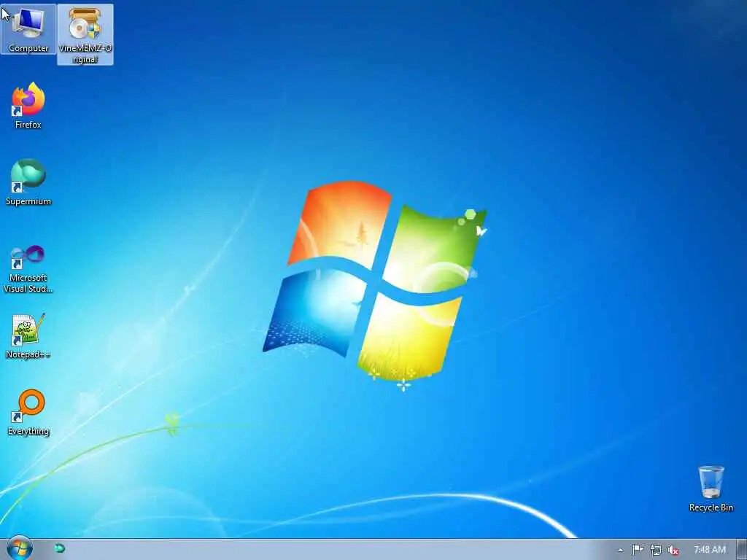Open the network status tray icon
The image size is (747, 560).
(x=656, y=550)
